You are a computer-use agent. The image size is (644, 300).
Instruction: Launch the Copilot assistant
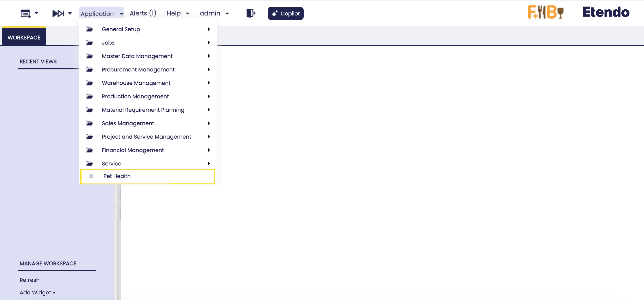coord(286,13)
